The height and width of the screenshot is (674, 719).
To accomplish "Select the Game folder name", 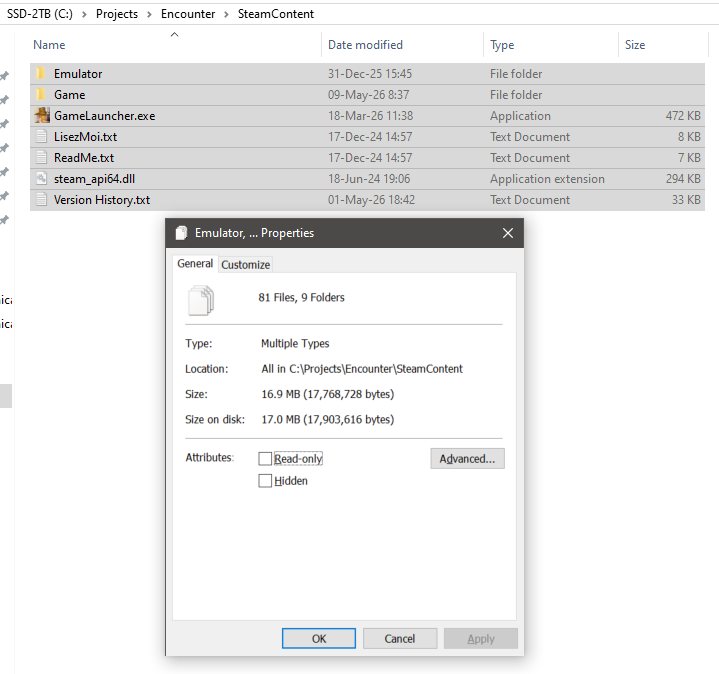I will pyautogui.click(x=70, y=95).
